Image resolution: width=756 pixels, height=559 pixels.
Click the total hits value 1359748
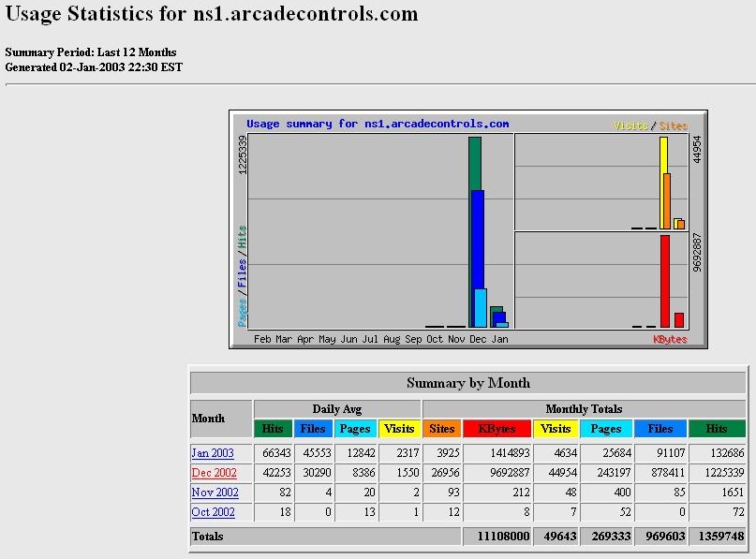click(717, 537)
